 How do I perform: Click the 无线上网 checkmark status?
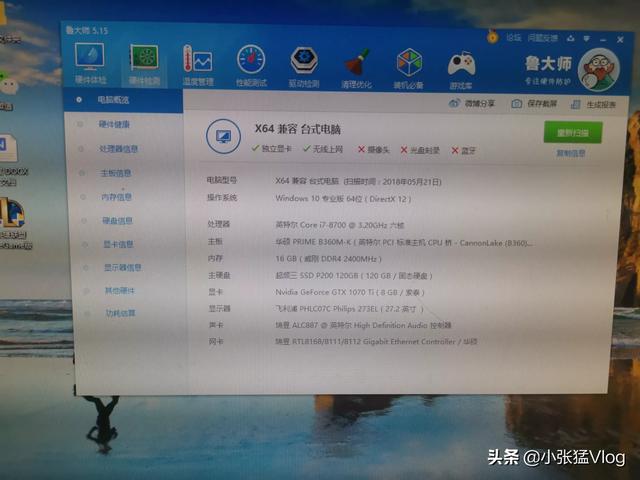323,149
